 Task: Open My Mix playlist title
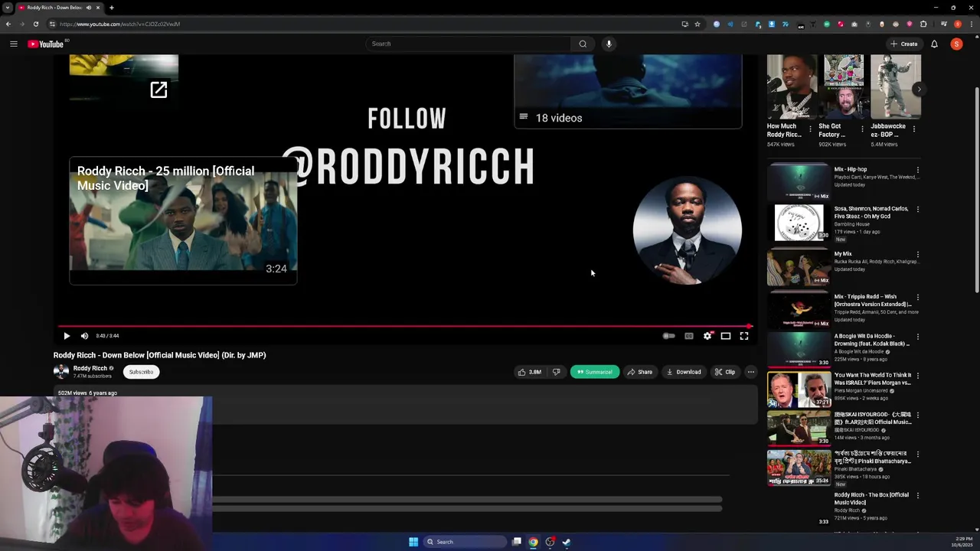843,253
